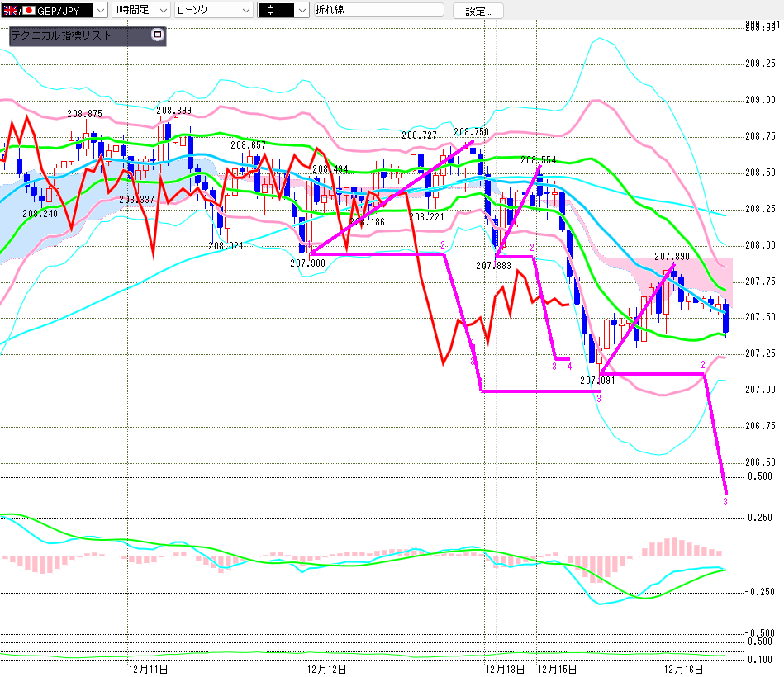Viewport: 784px width, 677px height.
Task: Click the magenta wave marker labeled 4
Action: (570, 366)
